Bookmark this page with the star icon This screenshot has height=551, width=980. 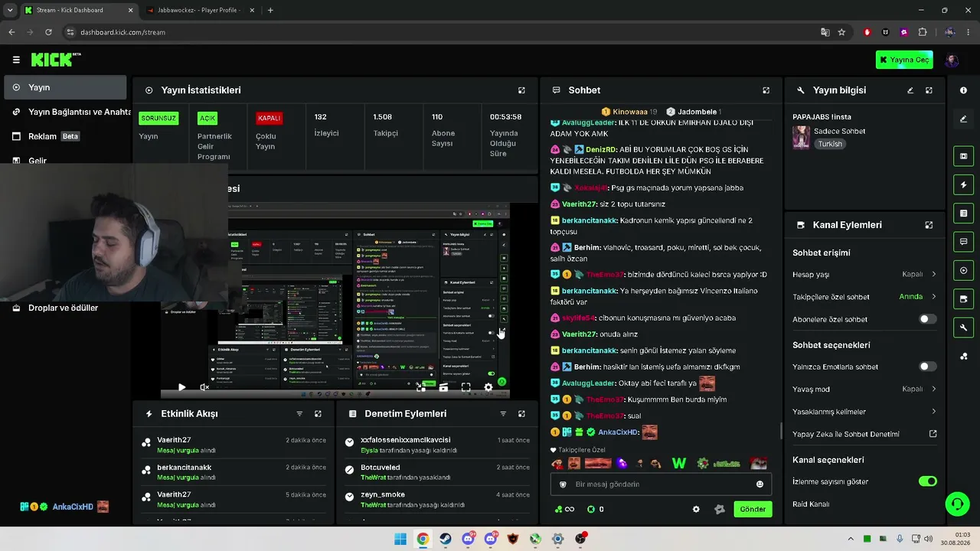[841, 32]
